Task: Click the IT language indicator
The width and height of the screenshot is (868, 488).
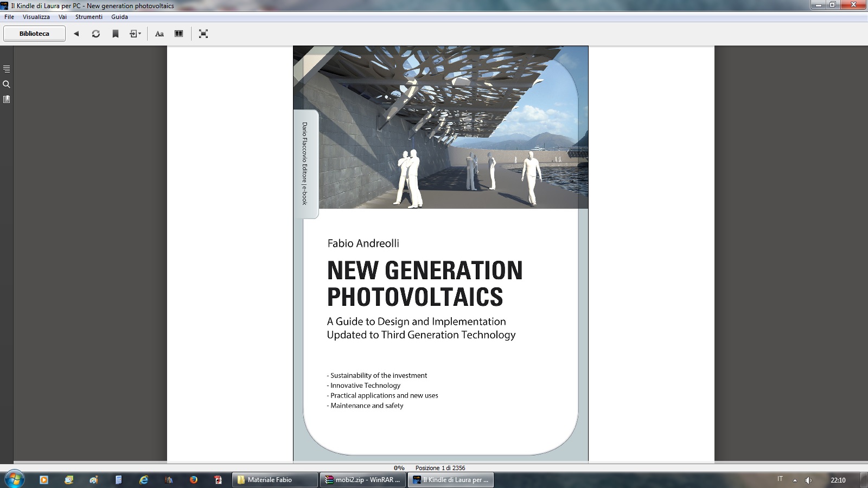Action: (x=780, y=479)
